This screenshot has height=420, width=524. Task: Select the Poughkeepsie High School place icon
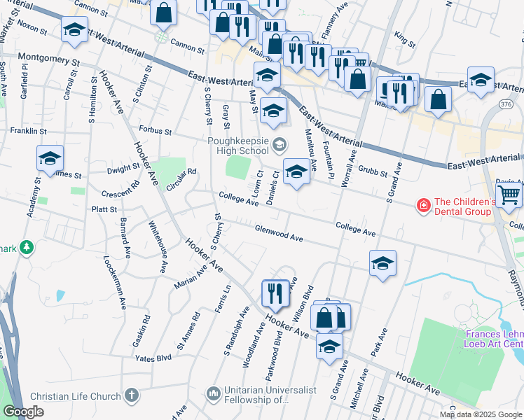(279, 145)
